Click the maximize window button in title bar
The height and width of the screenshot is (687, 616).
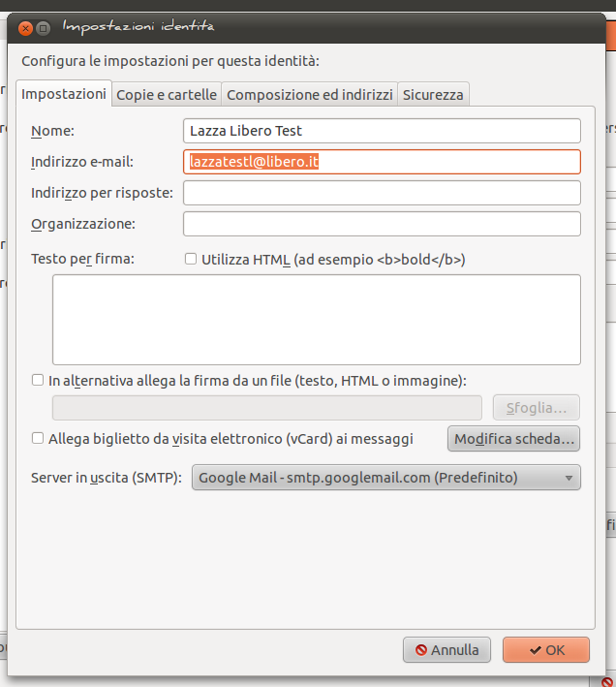[45, 27]
